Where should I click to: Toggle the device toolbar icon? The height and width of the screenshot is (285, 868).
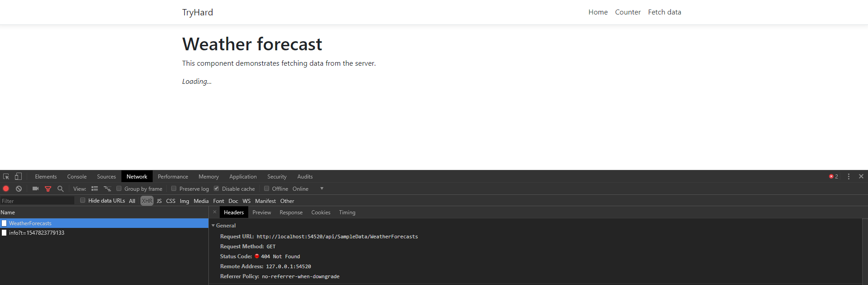point(18,177)
